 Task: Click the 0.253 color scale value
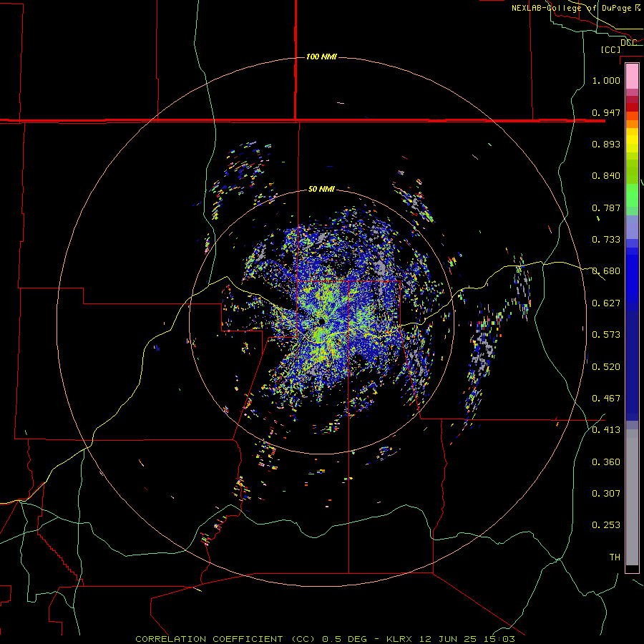[606, 525]
